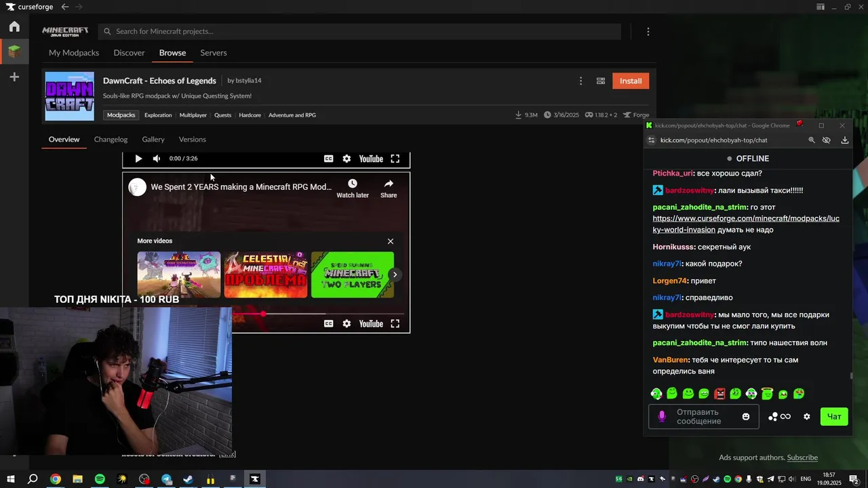Screen dimensions: 868x488
Task: Open emoji picker in Kick chat input
Action: 746,417
